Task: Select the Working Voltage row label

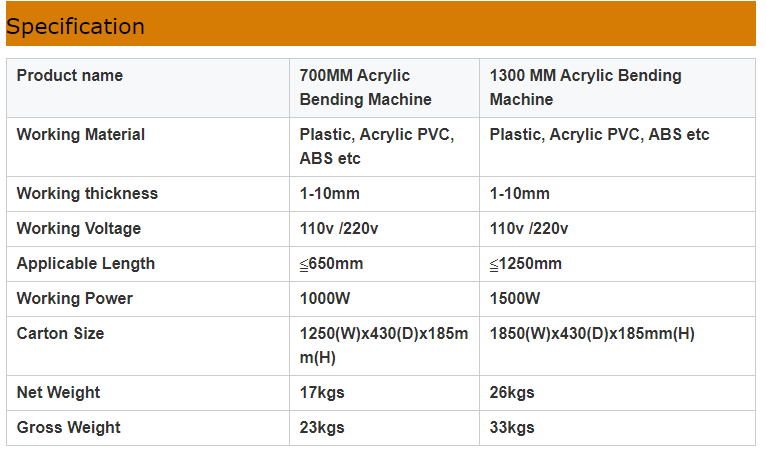Action: point(79,229)
